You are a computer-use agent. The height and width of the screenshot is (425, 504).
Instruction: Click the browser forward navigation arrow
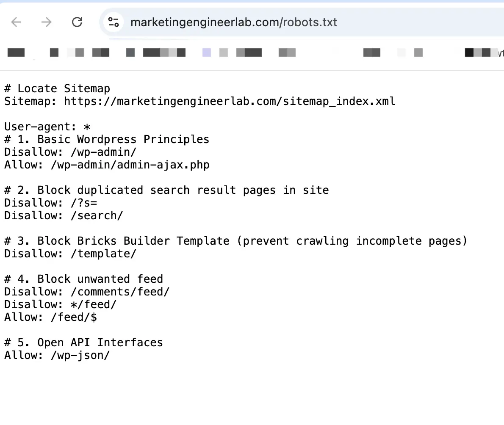coord(47,22)
